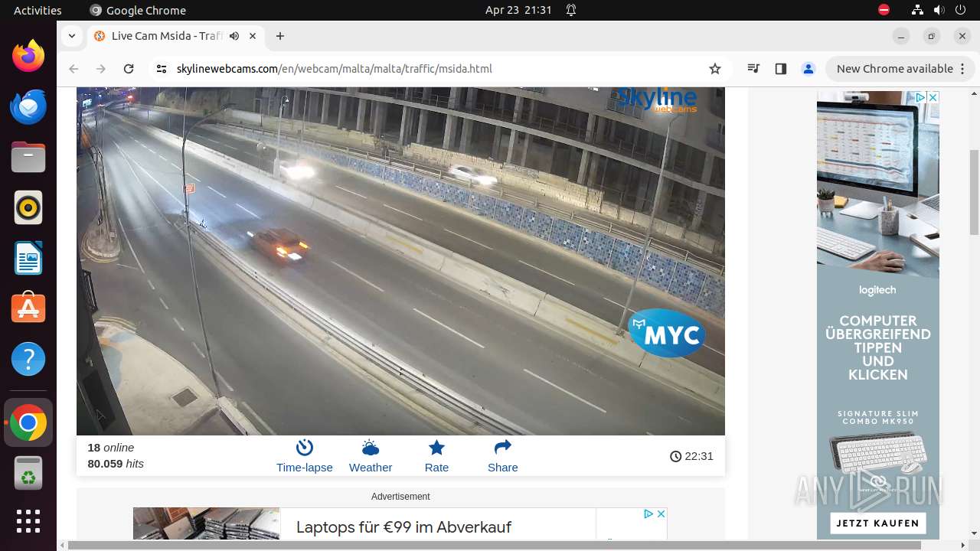The image size is (980, 551).
Task: Mute the tab audio speaker icon
Action: point(234,36)
